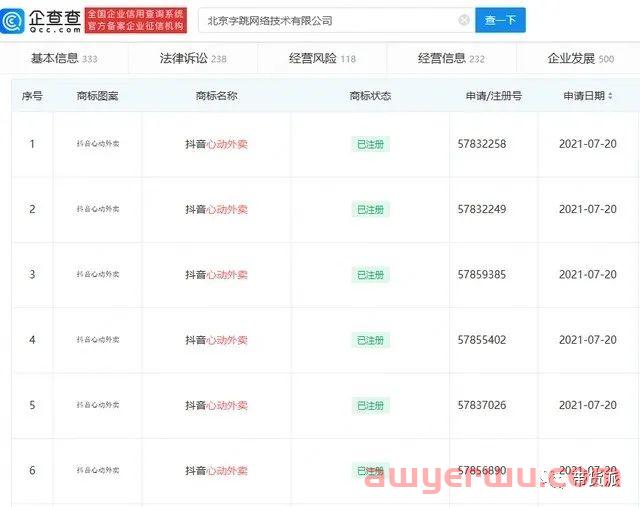Select registration number 57832249
Screen dimensions: 640x507
click(x=482, y=209)
